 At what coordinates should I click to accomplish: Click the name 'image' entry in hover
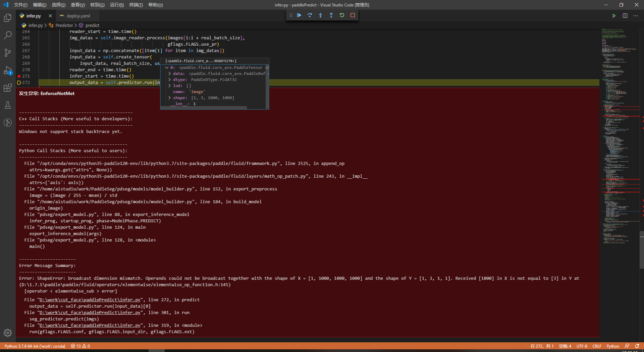click(x=189, y=92)
